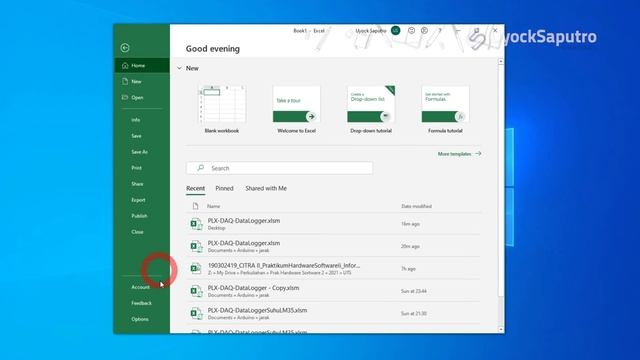Open the Share option in the sidebar

coord(137,184)
